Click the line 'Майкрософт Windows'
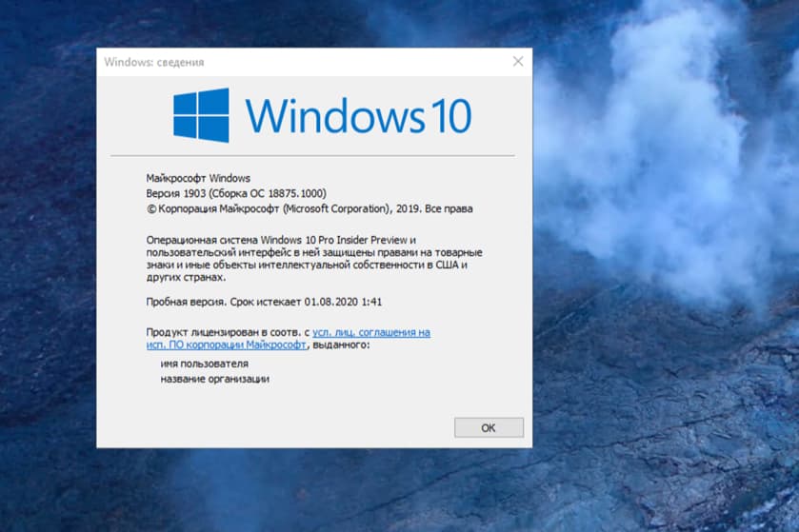The height and width of the screenshot is (532, 799). [198, 178]
